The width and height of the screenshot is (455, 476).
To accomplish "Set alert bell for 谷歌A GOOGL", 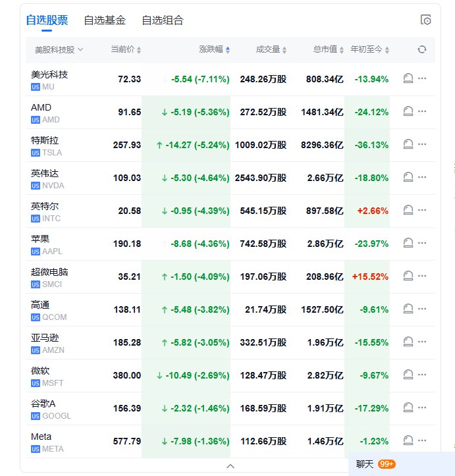I will tap(408, 408).
